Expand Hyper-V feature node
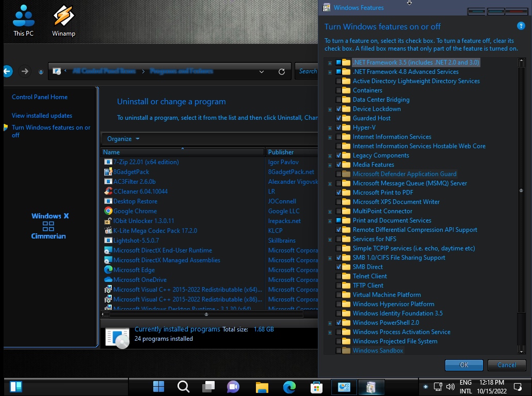The height and width of the screenshot is (396, 532). (330, 128)
